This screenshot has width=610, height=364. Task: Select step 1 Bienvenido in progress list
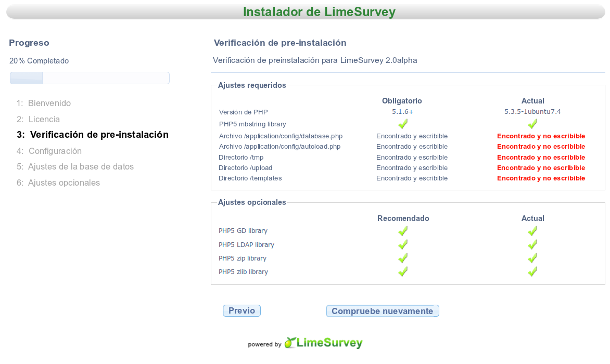tap(49, 103)
